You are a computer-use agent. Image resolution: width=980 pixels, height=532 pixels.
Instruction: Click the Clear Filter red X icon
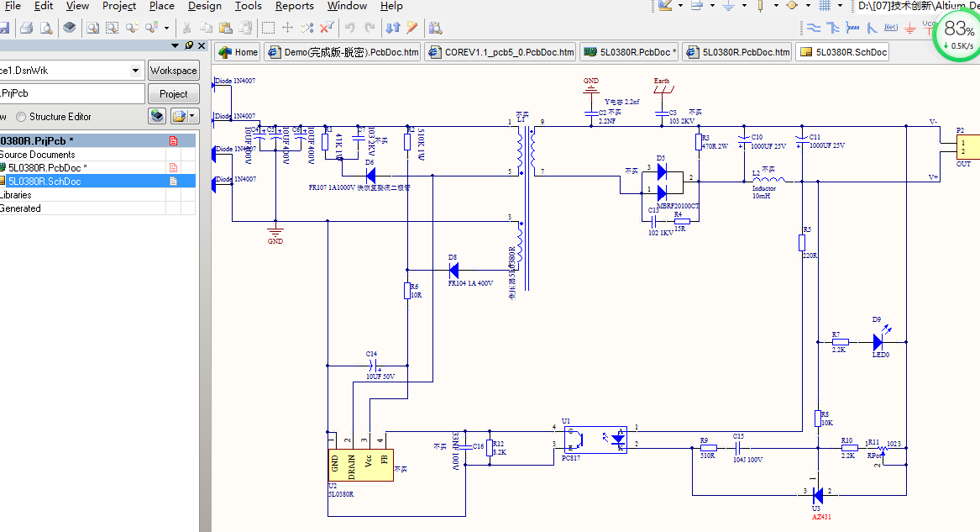click(327, 28)
